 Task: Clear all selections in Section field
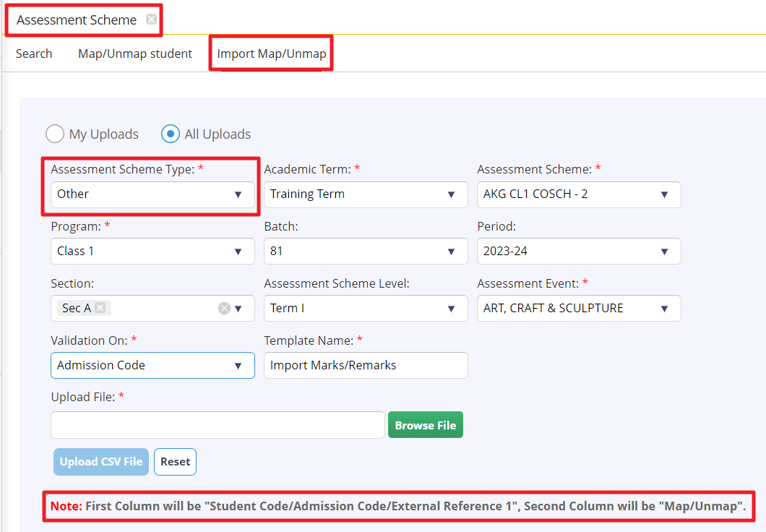(224, 309)
